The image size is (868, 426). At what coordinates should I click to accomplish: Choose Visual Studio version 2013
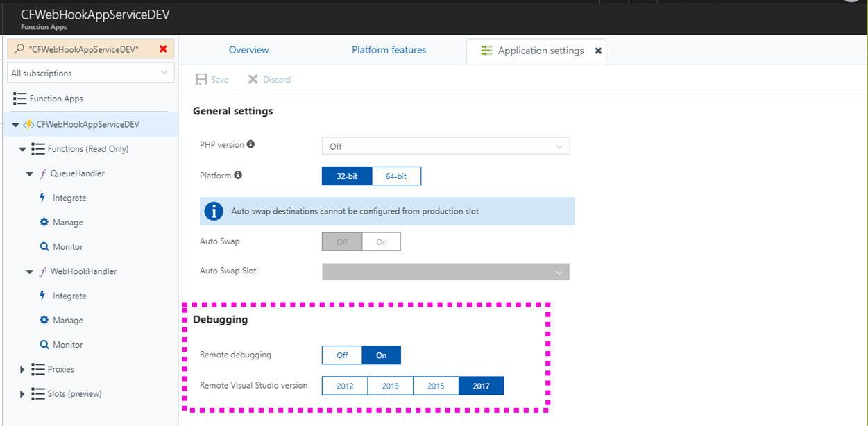(391, 386)
